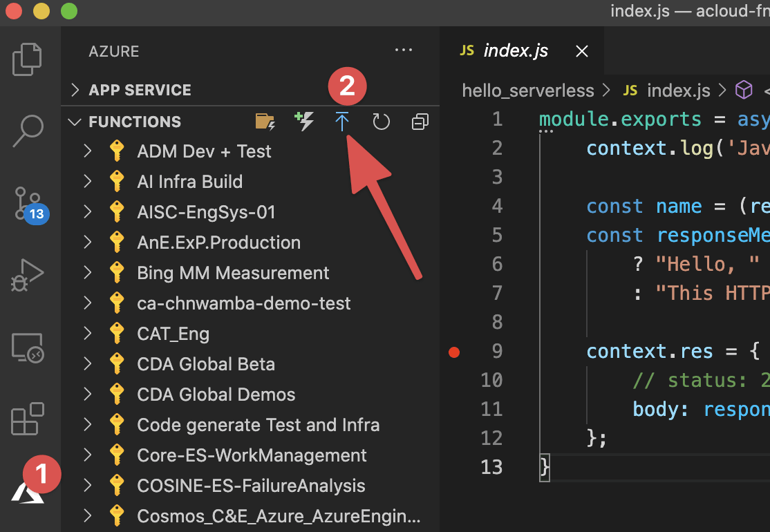Expand the AI Infra Build subscription

88,182
